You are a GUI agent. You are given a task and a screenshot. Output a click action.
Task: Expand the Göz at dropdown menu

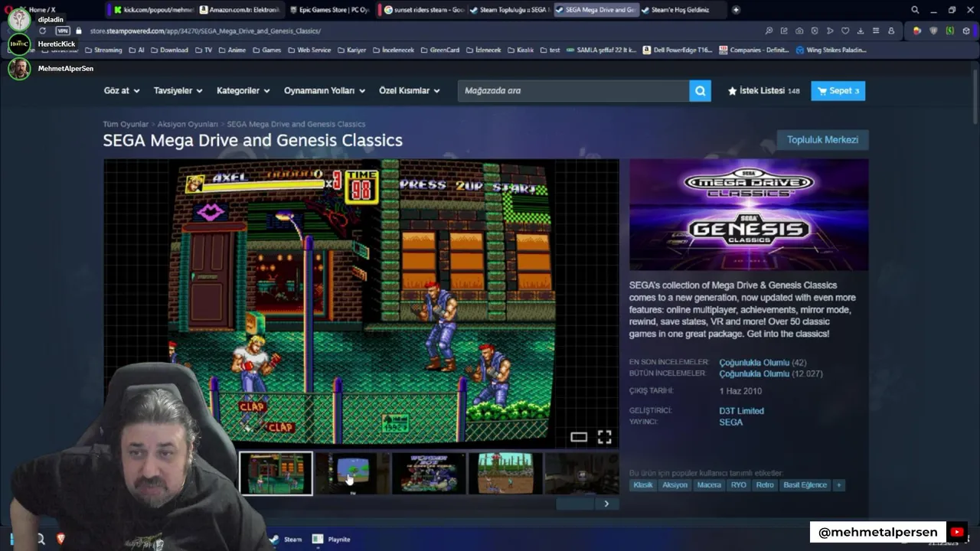point(122,90)
